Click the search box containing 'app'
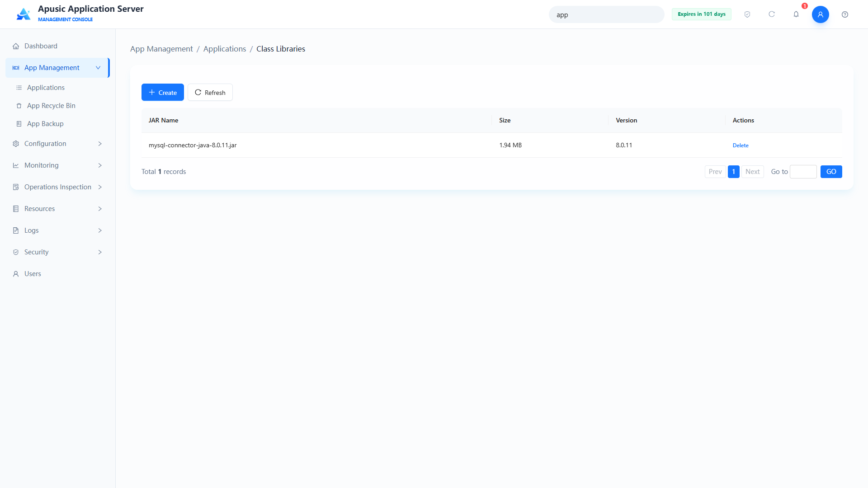868x488 pixels. [606, 14]
